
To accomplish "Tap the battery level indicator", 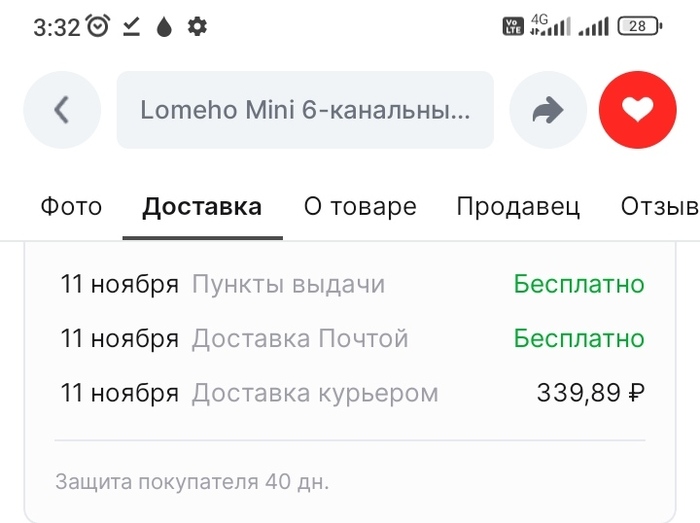I will coord(640,27).
